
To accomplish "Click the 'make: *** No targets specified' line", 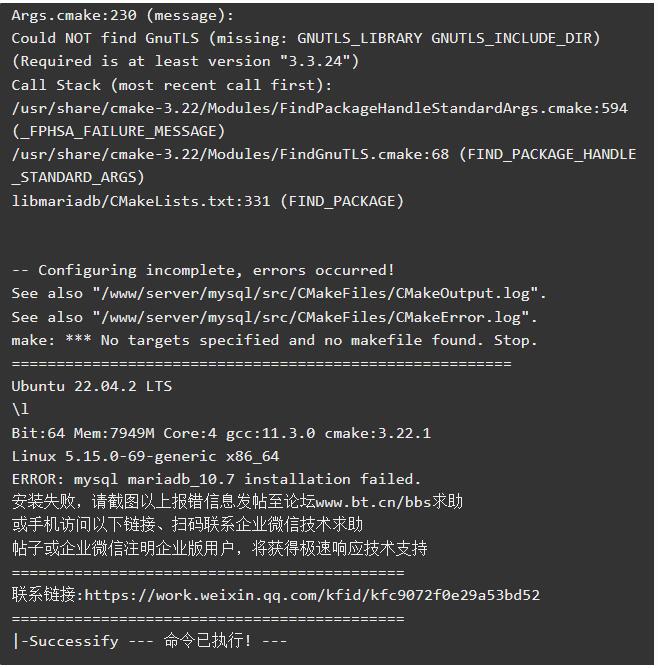I will pyautogui.click(x=274, y=340).
